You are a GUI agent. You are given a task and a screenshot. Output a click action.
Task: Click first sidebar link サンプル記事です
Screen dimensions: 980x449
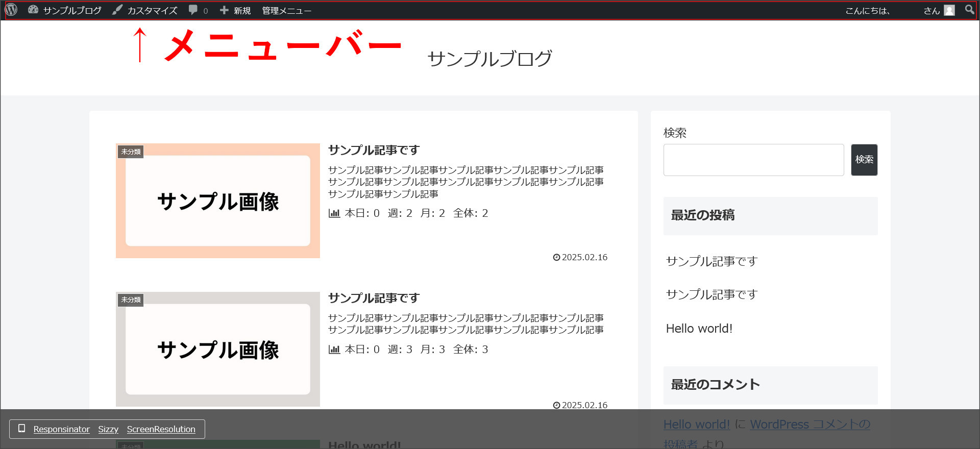click(x=712, y=261)
